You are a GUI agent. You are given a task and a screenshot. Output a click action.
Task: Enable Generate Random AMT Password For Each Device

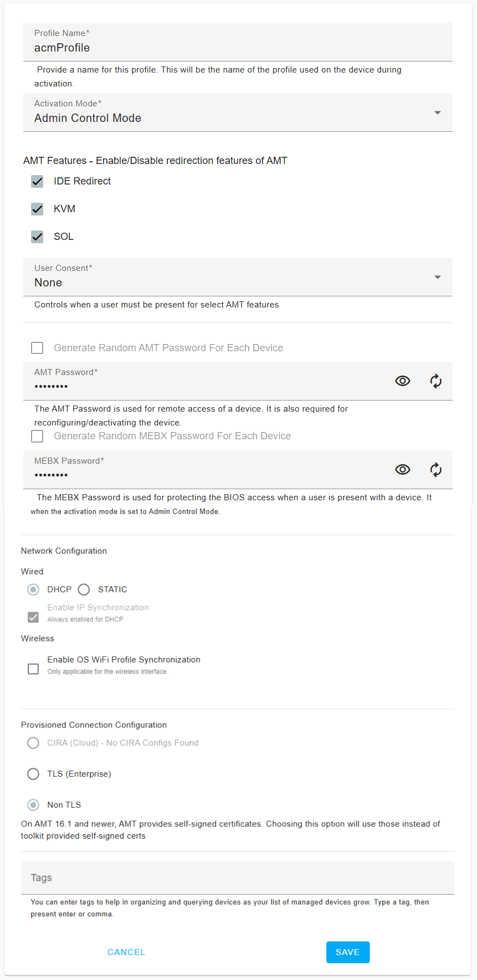pyautogui.click(x=37, y=347)
